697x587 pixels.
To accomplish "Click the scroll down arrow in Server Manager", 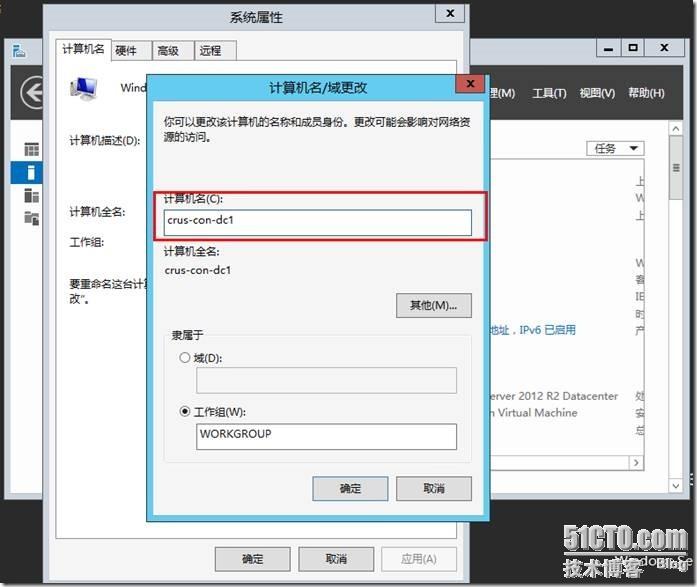I will click(676, 485).
